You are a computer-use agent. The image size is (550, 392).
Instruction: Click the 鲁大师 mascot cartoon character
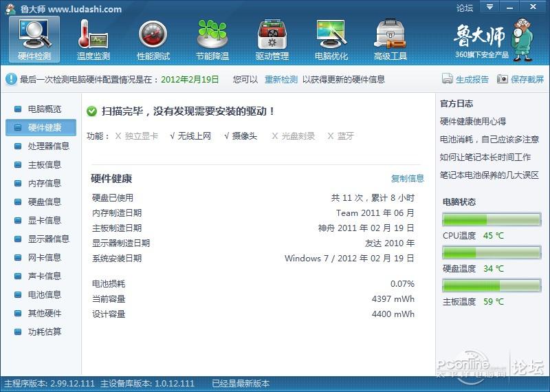[x=522, y=41]
